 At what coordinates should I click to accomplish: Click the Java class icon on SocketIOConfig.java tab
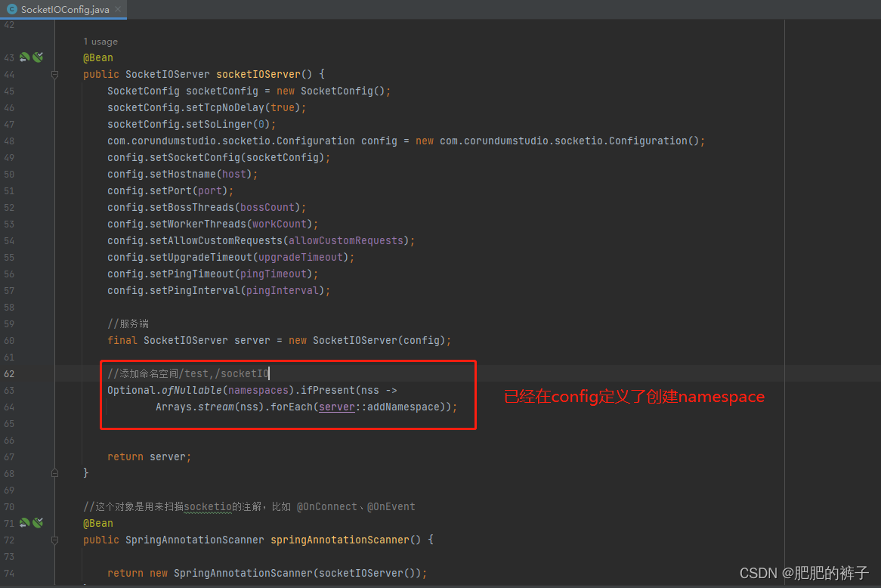(x=12, y=9)
